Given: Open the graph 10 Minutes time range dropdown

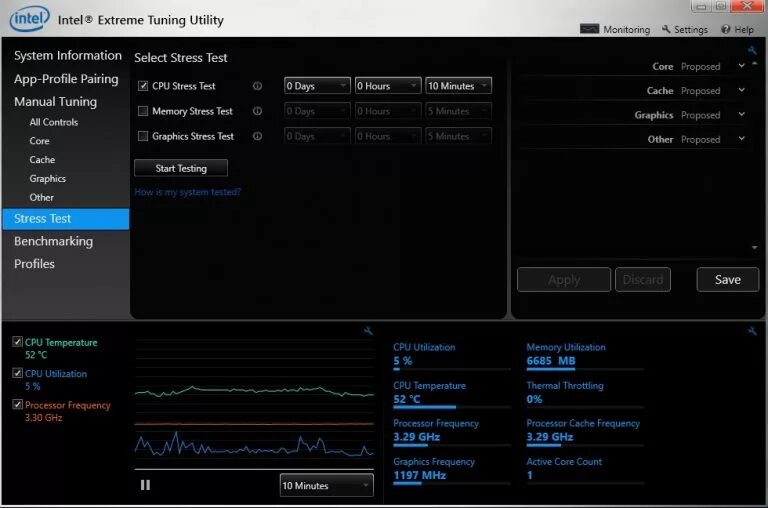Looking at the screenshot, I should (326, 485).
